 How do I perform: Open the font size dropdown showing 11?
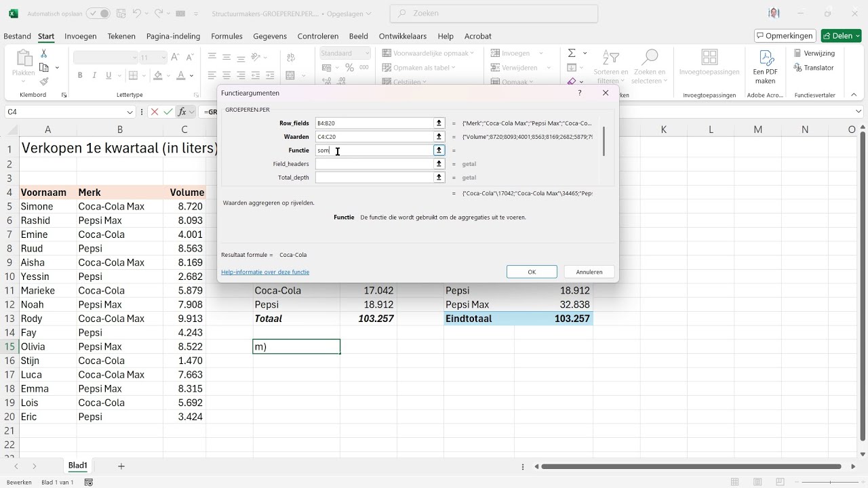(x=162, y=58)
